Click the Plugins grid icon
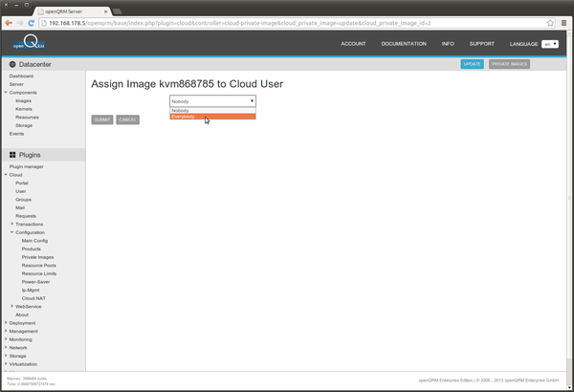Viewport: 574px width, 392px height. click(x=12, y=155)
